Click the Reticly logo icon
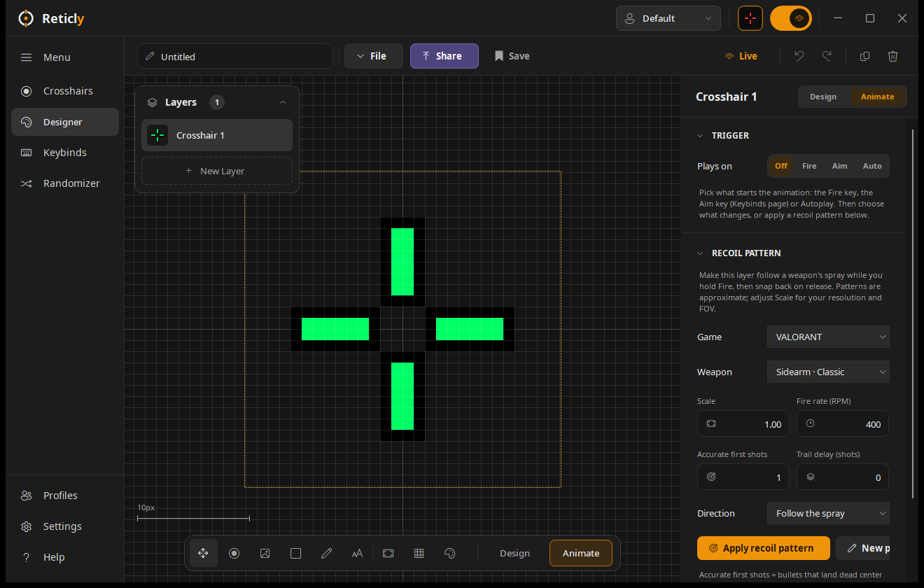This screenshot has width=924, height=588. (x=26, y=18)
